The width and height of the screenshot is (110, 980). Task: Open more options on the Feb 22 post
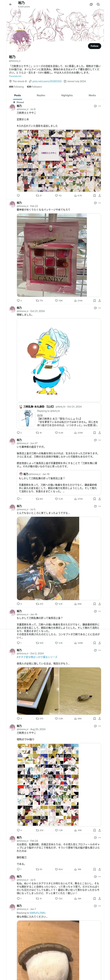99,203
